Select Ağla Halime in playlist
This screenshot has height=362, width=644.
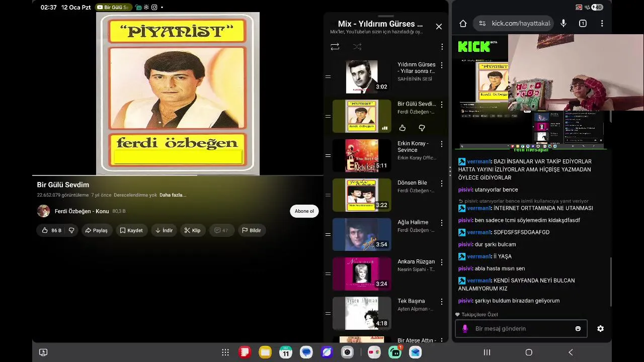click(386, 234)
